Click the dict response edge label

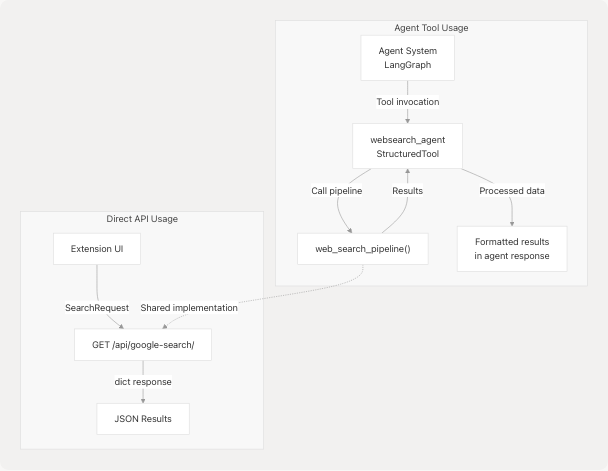click(143, 381)
